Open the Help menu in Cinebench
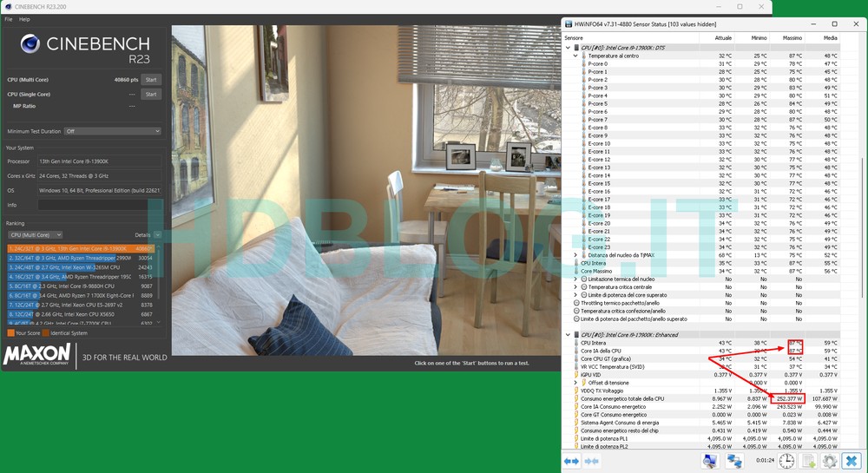868x473 pixels. (24, 19)
